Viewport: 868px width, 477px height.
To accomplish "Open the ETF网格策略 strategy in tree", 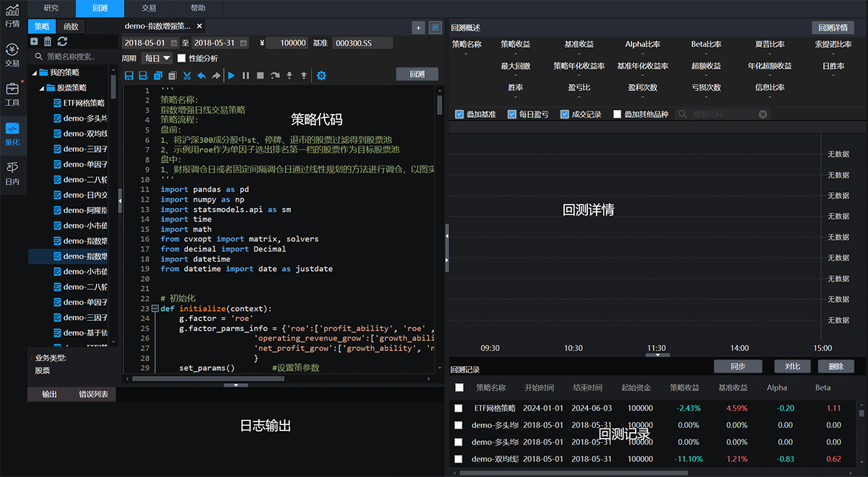I will [x=79, y=103].
